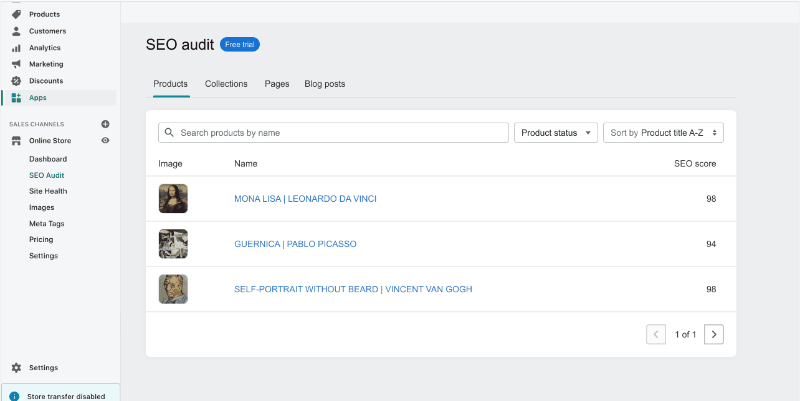800x401 pixels.
Task: Switch to the Blog posts tab
Action: (x=325, y=84)
